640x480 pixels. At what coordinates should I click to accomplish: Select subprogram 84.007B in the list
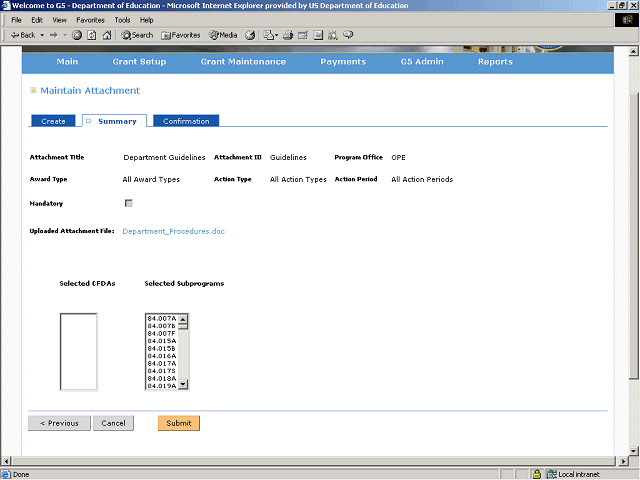tap(162, 326)
